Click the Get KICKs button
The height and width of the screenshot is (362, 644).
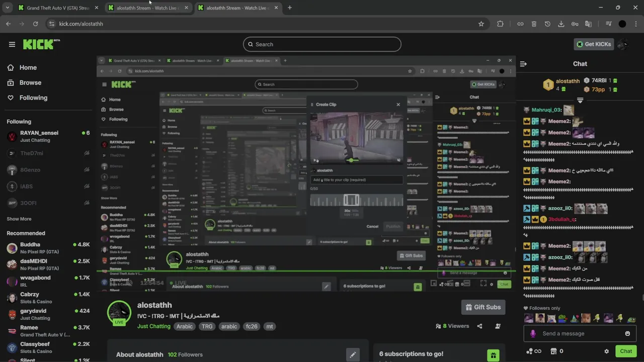tap(594, 44)
